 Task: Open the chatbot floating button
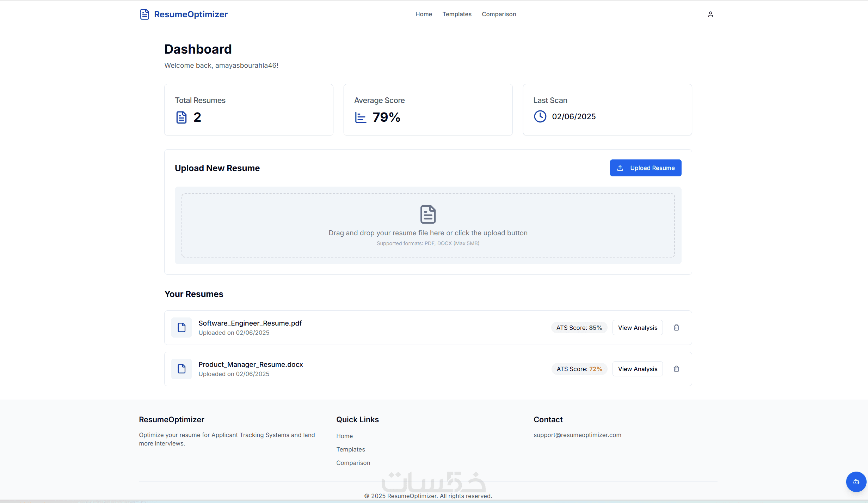pyautogui.click(x=856, y=481)
